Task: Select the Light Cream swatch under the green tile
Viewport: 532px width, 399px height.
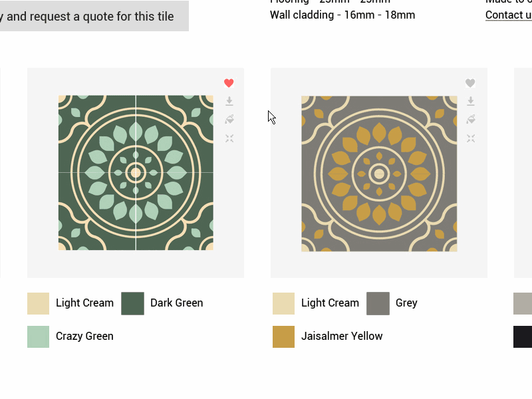Action: tap(37, 303)
